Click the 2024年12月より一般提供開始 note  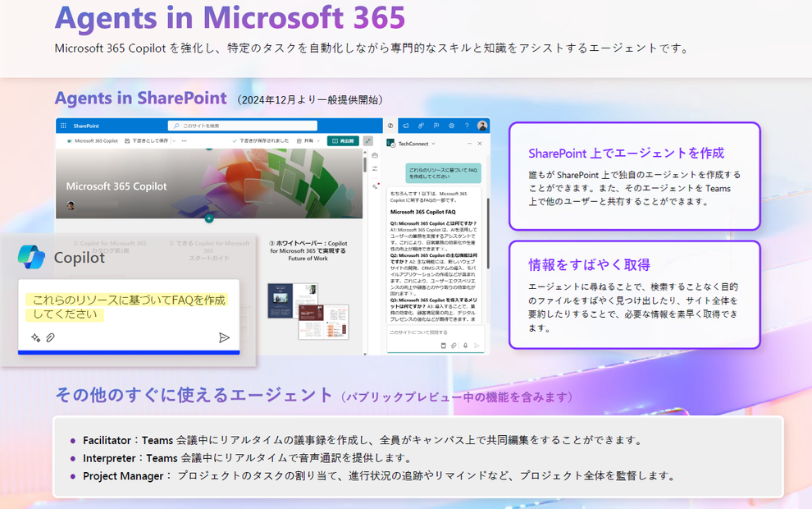[310, 99]
